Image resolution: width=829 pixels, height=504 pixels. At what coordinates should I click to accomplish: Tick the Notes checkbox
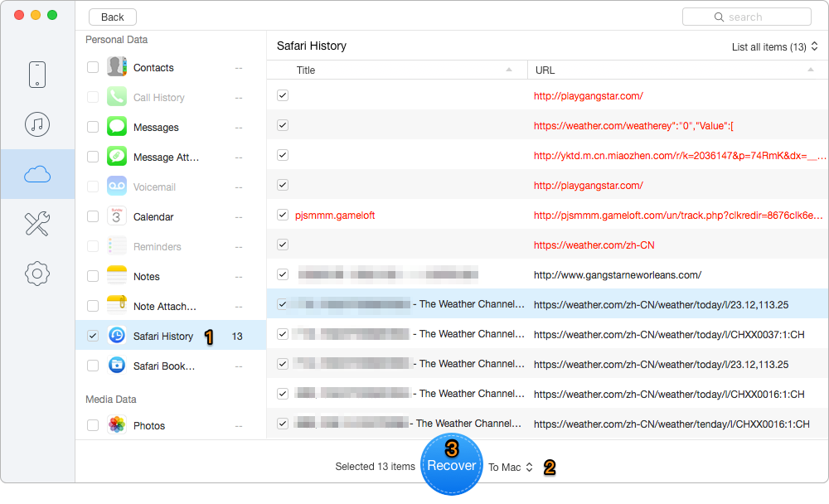click(x=93, y=276)
